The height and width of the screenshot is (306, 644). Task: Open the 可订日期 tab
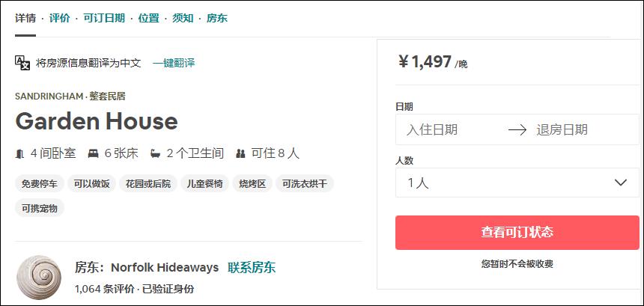point(104,18)
